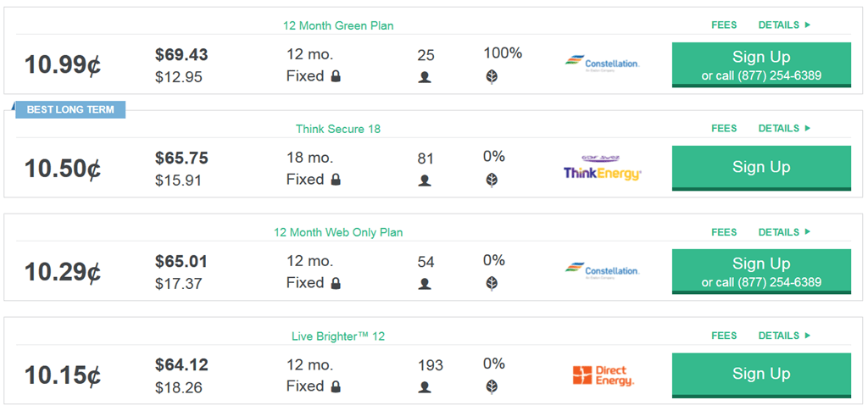The height and width of the screenshot is (411, 868).
Task: Open the Live Brighter 12 plan title link
Action: click(338, 336)
